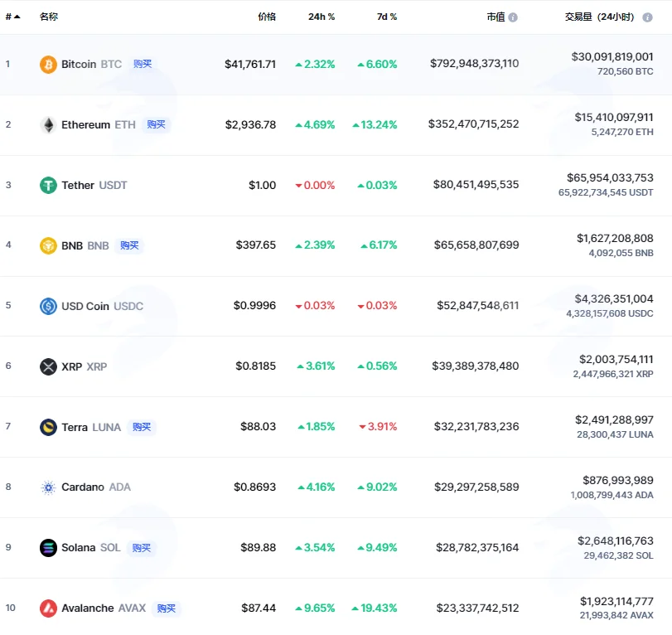The height and width of the screenshot is (635, 672).
Task: Sort by rank using the # column arrow
Action: tap(13, 17)
